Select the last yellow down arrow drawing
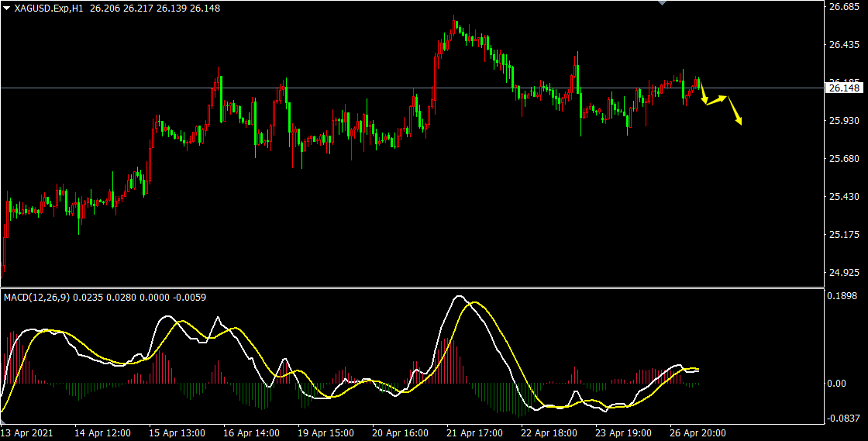The width and height of the screenshot is (868, 441). 735,112
